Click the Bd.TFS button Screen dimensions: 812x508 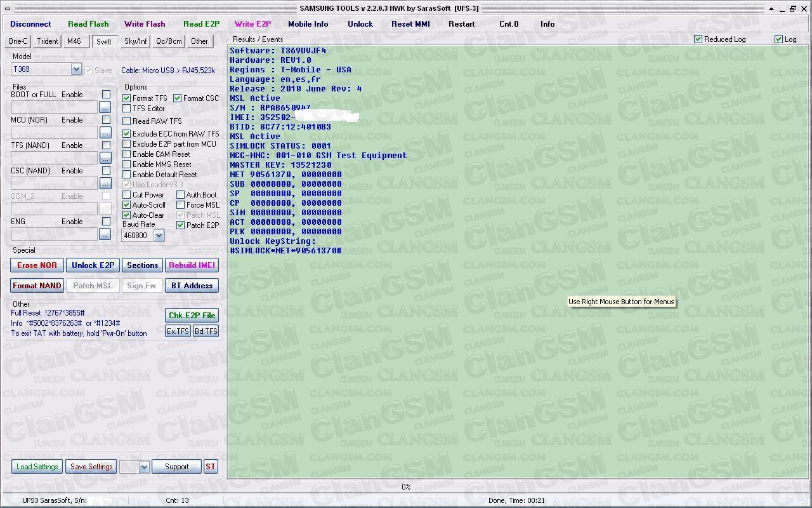click(206, 331)
